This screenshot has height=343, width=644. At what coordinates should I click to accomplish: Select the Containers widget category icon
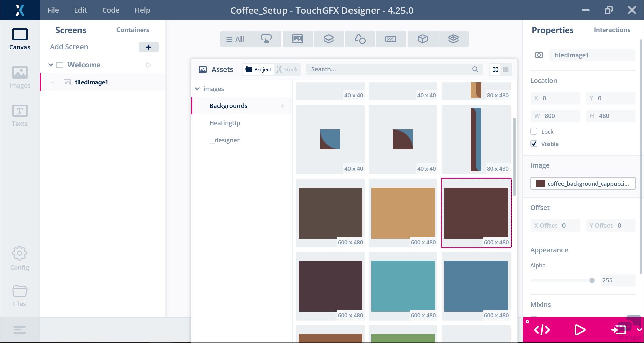329,39
